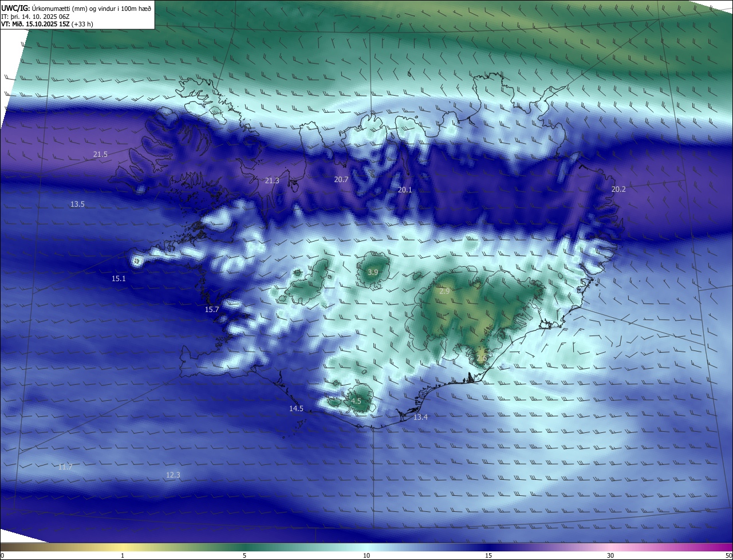This screenshot has width=733, height=560.
Task: Click the 15.7 value label
Action: coord(212,310)
